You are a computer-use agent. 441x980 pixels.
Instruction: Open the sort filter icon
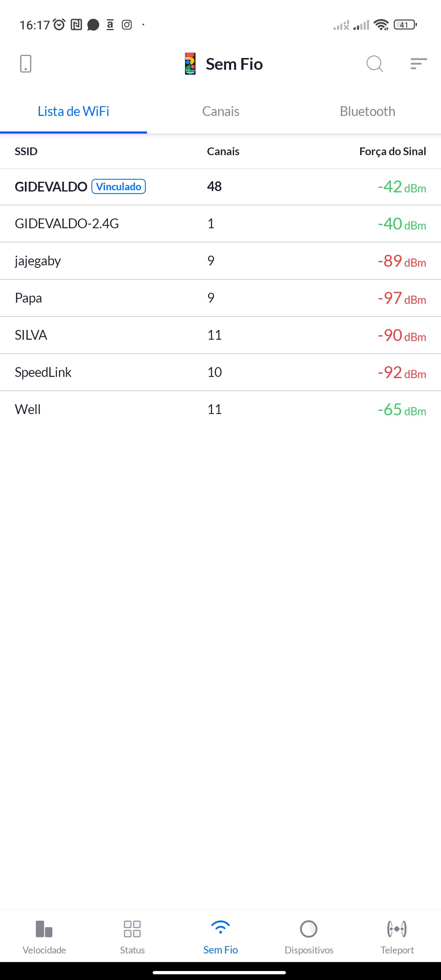[419, 64]
